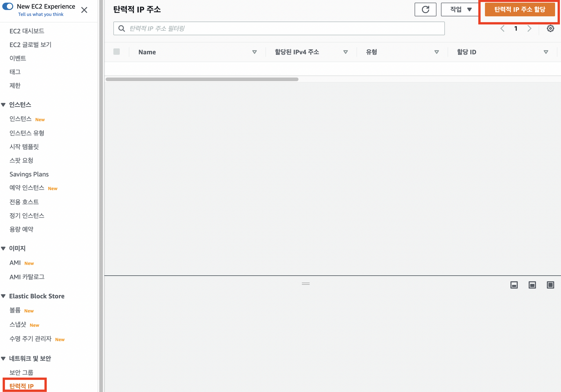The height and width of the screenshot is (392, 561).
Task: Open 탄력적 IP in the sidebar
Action: click(22, 386)
